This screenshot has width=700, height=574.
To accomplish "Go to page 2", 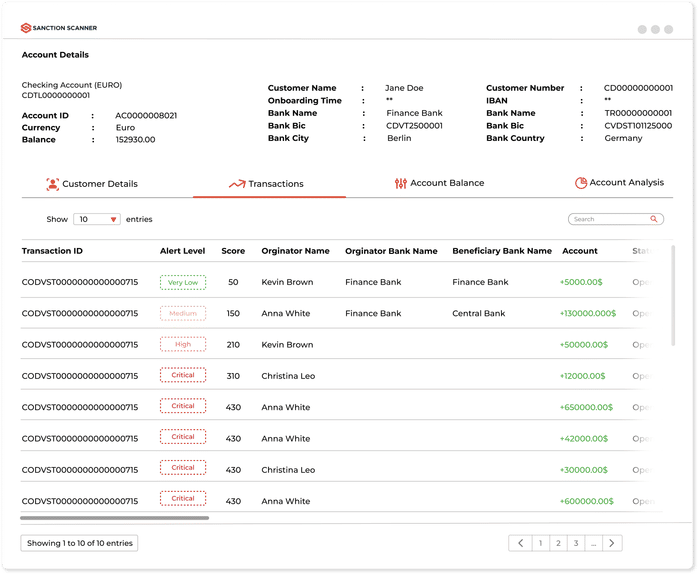I will (x=558, y=543).
